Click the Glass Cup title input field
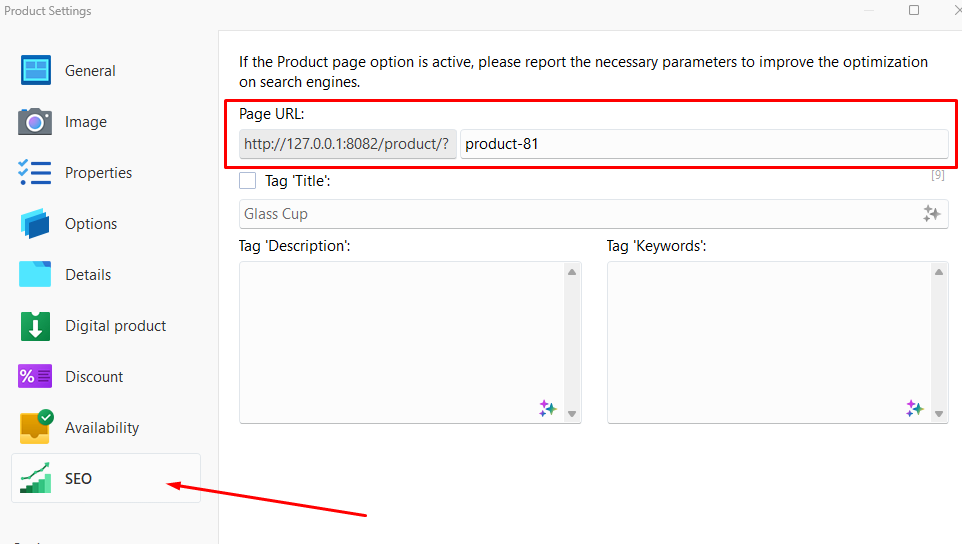 [x=578, y=214]
